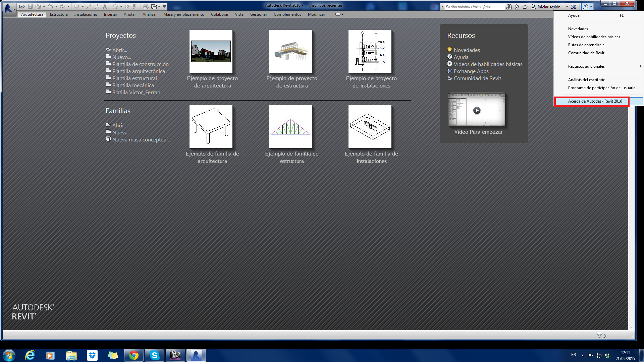The image size is (644, 362).
Task: Expand the Redo dropdown arrow
Action: [68, 6]
